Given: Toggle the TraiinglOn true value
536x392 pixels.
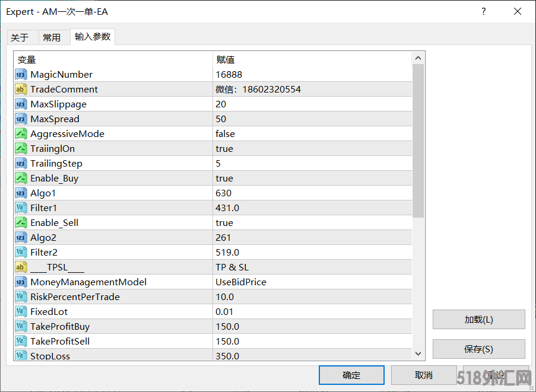Looking at the screenshot, I should click(312, 149).
